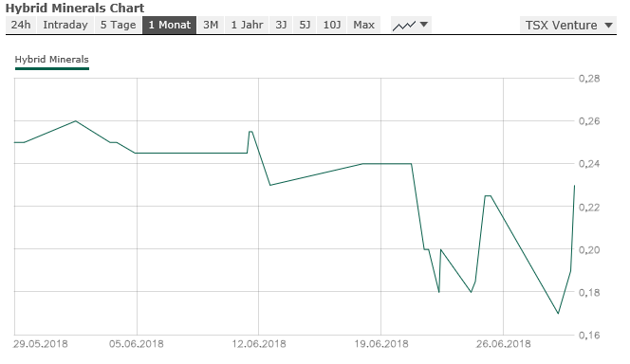View the 3J chart period

point(281,25)
